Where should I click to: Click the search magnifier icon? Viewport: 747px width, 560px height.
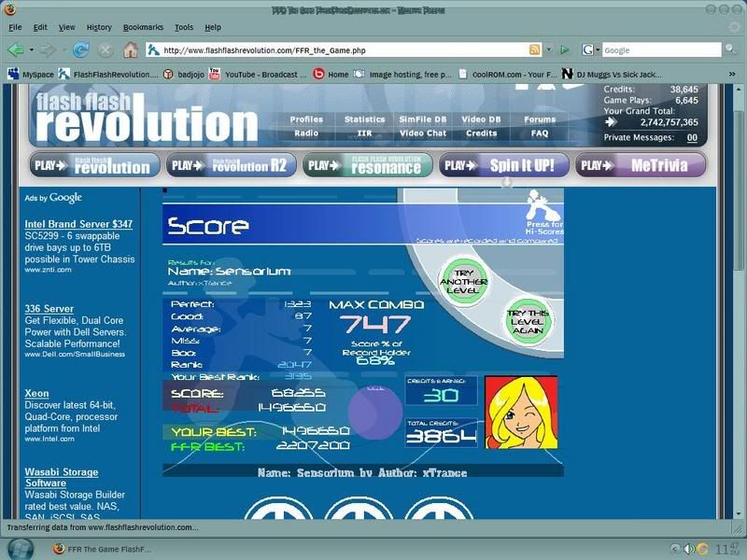(x=729, y=49)
